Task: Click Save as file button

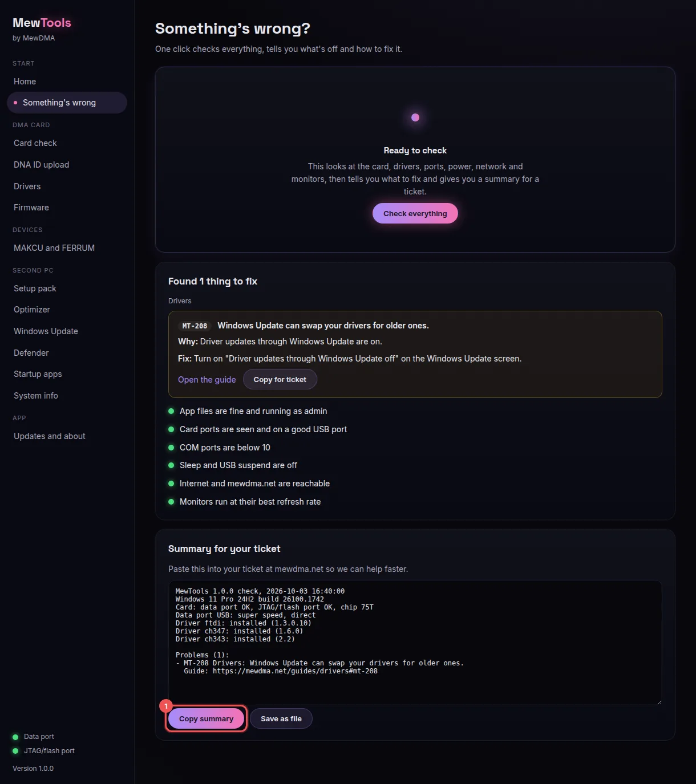Action: [x=281, y=719]
